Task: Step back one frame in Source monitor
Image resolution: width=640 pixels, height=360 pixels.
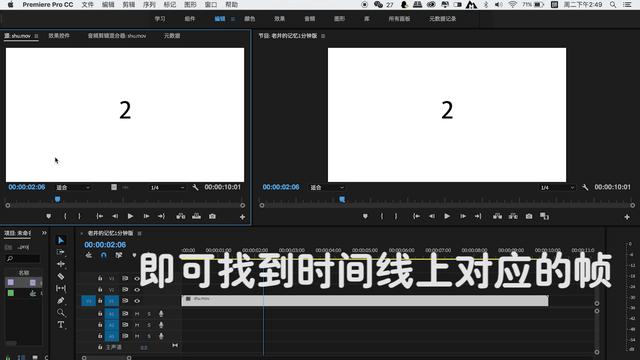Action: pos(115,216)
